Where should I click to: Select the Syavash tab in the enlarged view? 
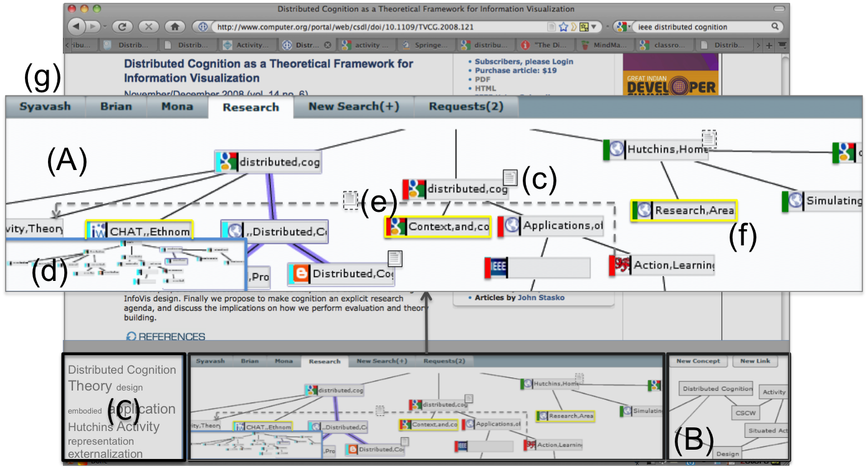click(x=44, y=107)
